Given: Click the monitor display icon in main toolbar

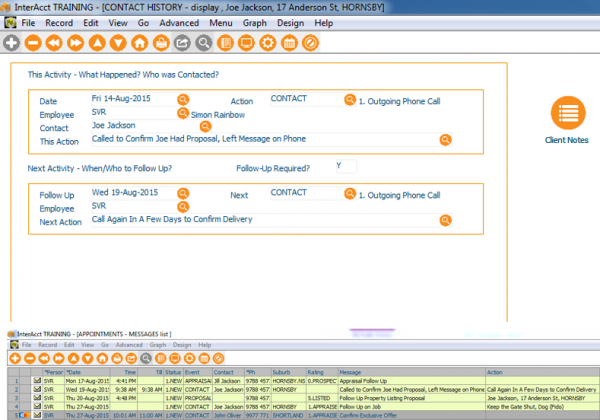Looking at the screenshot, I should [x=246, y=43].
